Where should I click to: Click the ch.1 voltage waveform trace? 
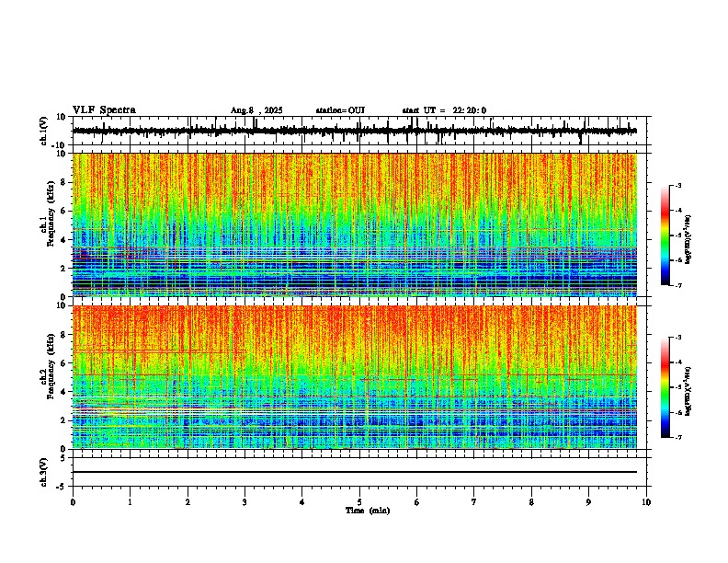355,131
